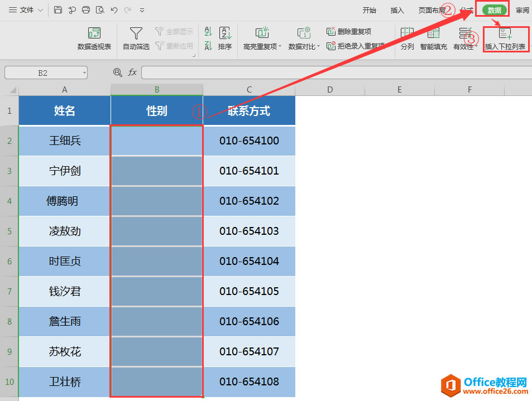Image resolution: width=532 pixels, height=401 pixels.
Task: Select cell containing 傅腾明
Action: click(x=64, y=201)
